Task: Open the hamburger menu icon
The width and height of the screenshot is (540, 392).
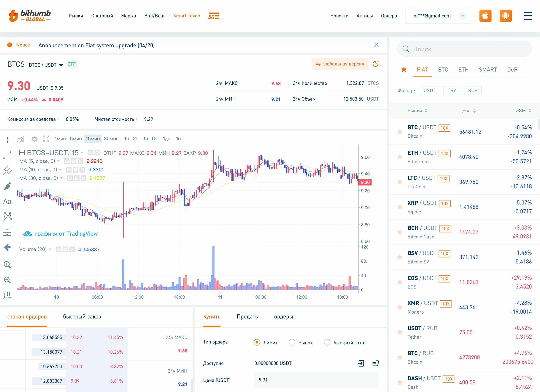Action: (528, 16)
